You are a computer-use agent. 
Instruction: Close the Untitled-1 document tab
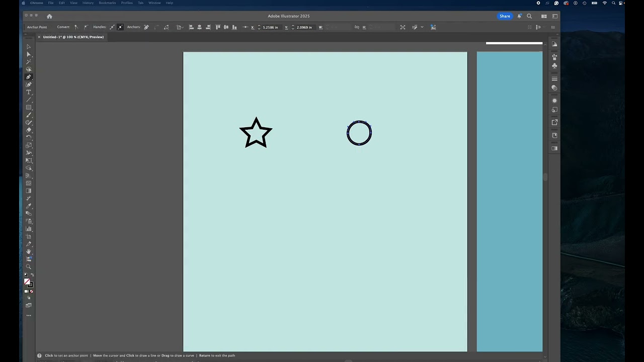[39, 37]
